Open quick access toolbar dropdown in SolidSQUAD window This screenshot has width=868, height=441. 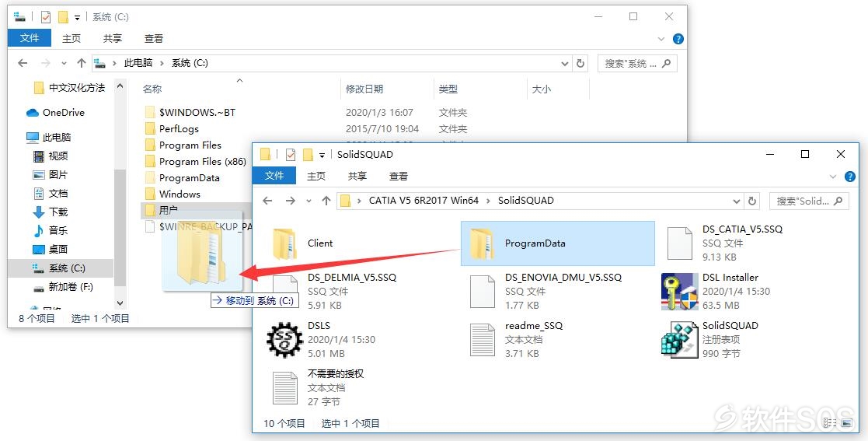[x=322, y=155]
